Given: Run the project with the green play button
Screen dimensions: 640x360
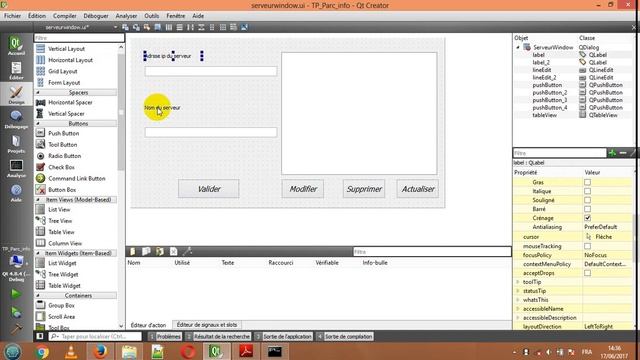Looking at the screenshot, I should (16, 293).
